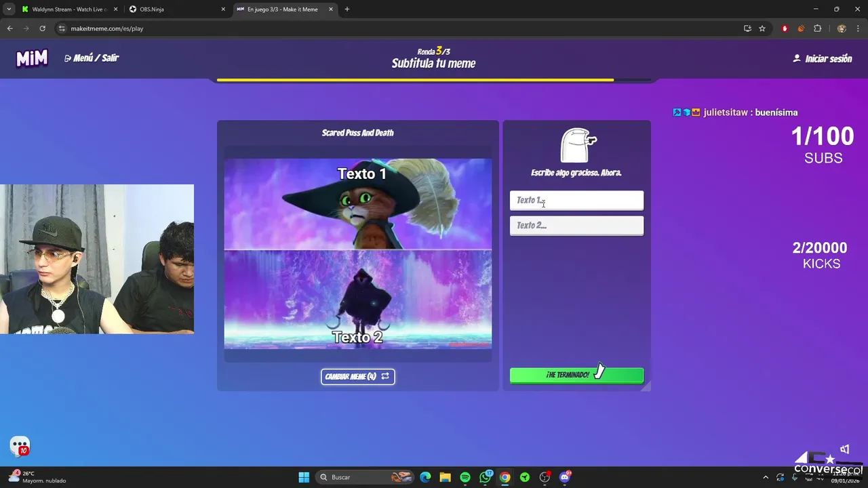The width and height of the screenshot is (868, 488).
Task: Open the Chrome profile avatar
Action: tap(842, 28)
